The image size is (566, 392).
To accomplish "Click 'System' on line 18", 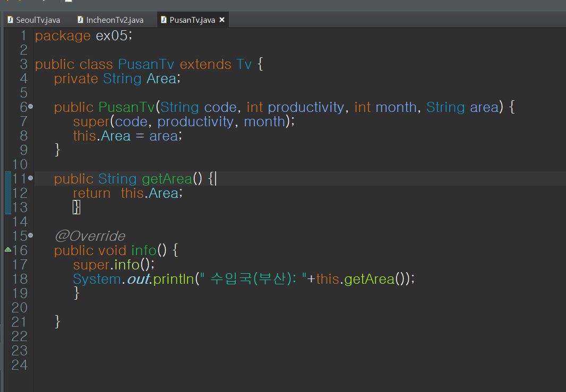I will tap(97, 279).
